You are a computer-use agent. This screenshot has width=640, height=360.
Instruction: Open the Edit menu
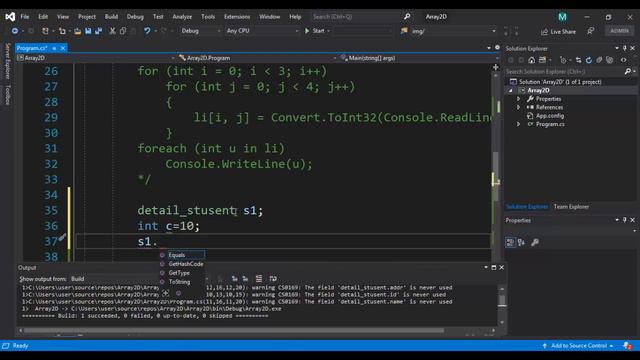43,17
